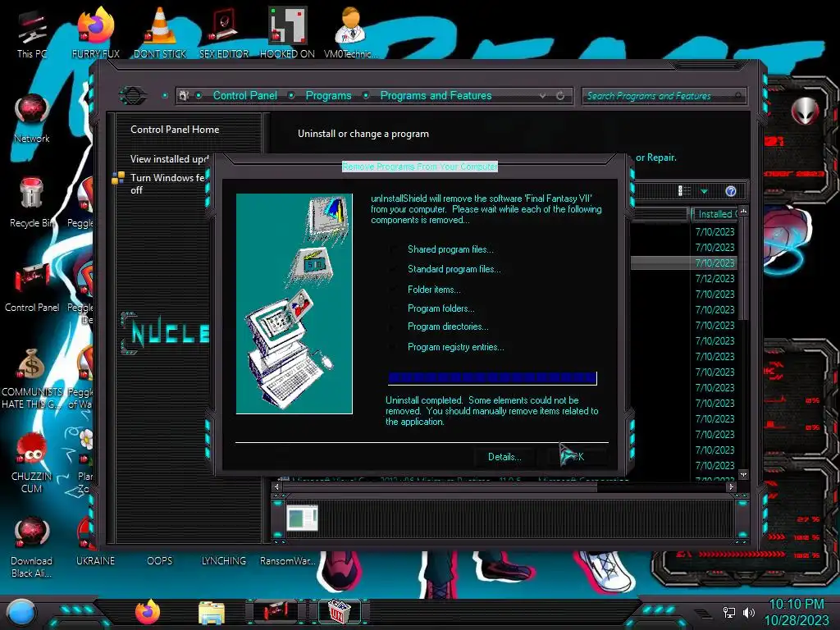Screen dimensions: 840x630
Task: Click the volume speaker tray icon
Action: (x=749, y=612)
